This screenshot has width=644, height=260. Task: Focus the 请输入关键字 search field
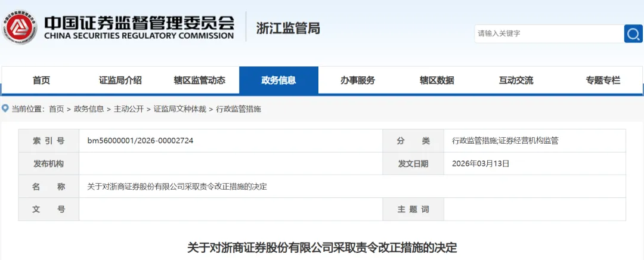(x=549, y=33)
